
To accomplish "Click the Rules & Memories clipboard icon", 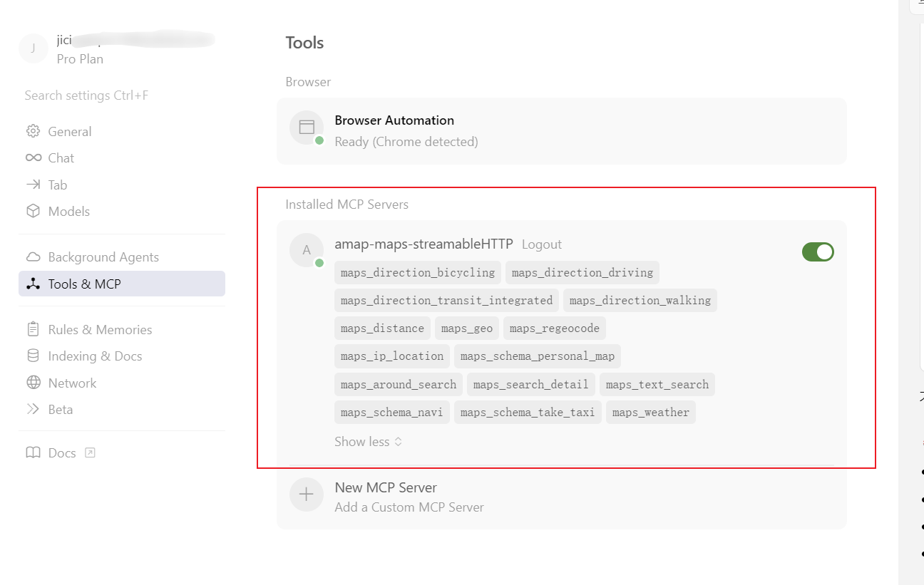I will point(33,329).
